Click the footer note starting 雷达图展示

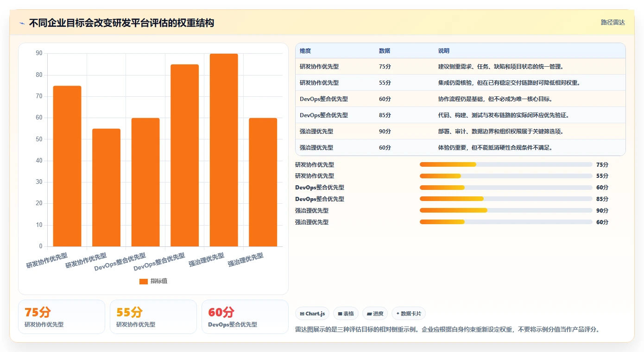point(448,330)
